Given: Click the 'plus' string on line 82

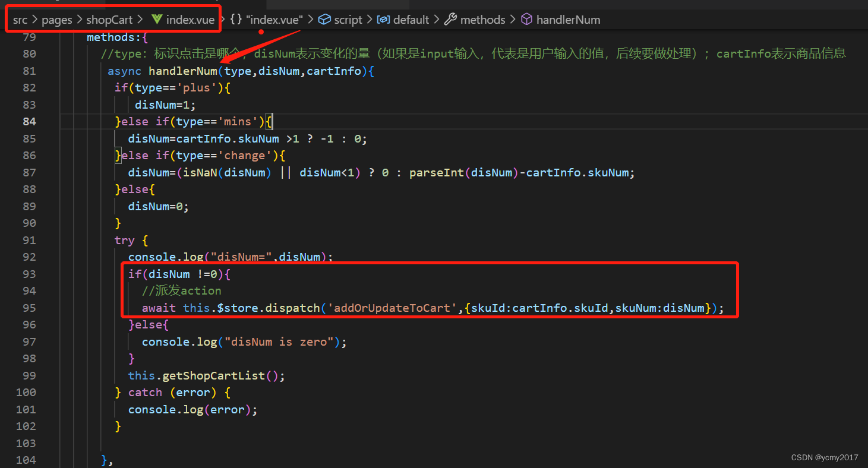Looking at the screenshot, I should pos(197,87).
